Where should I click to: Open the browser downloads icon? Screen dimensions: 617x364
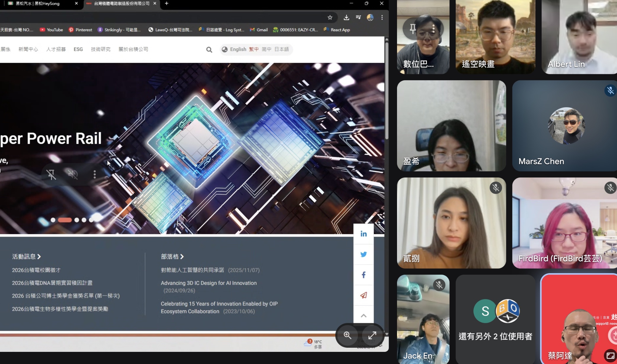point(346,17)
